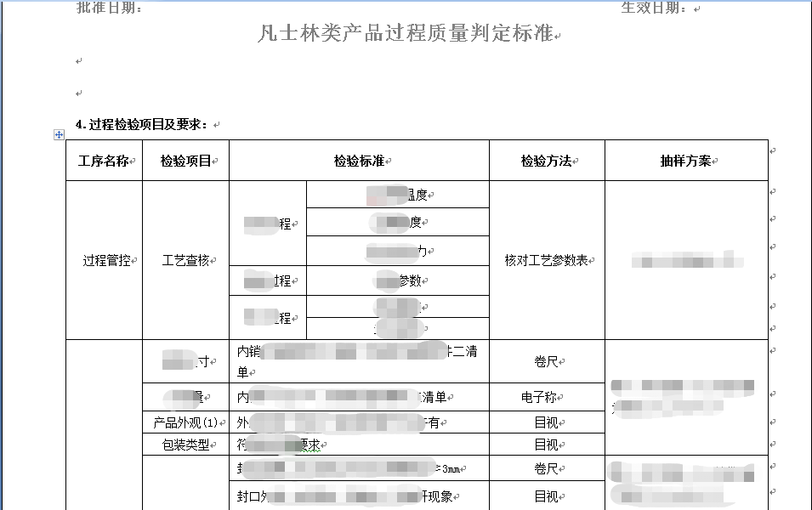Click table header 工序名称
This screenshot has height=510, width=812.
tap(104, 161)
